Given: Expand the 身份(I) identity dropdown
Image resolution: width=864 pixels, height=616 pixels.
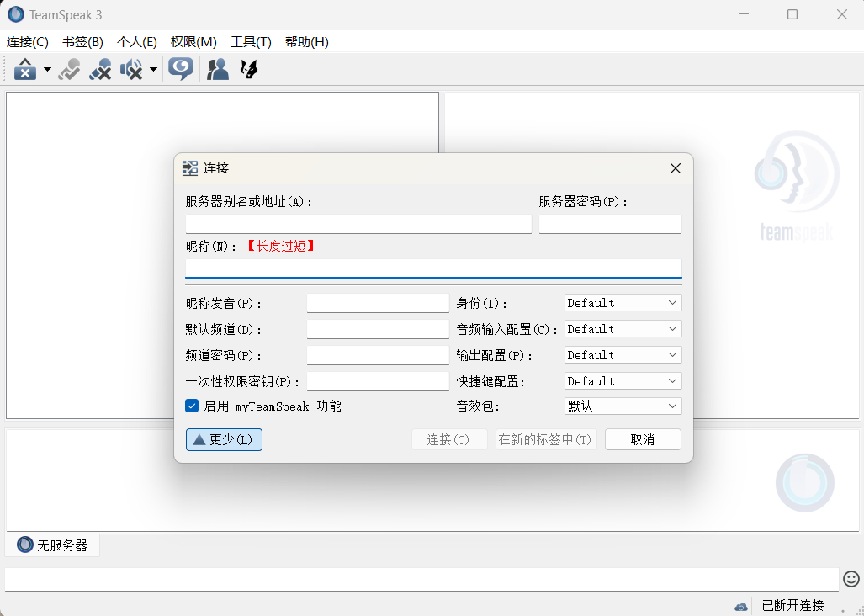Looking at the screenshot, I should pyautogui.click(x=623, y=302).
